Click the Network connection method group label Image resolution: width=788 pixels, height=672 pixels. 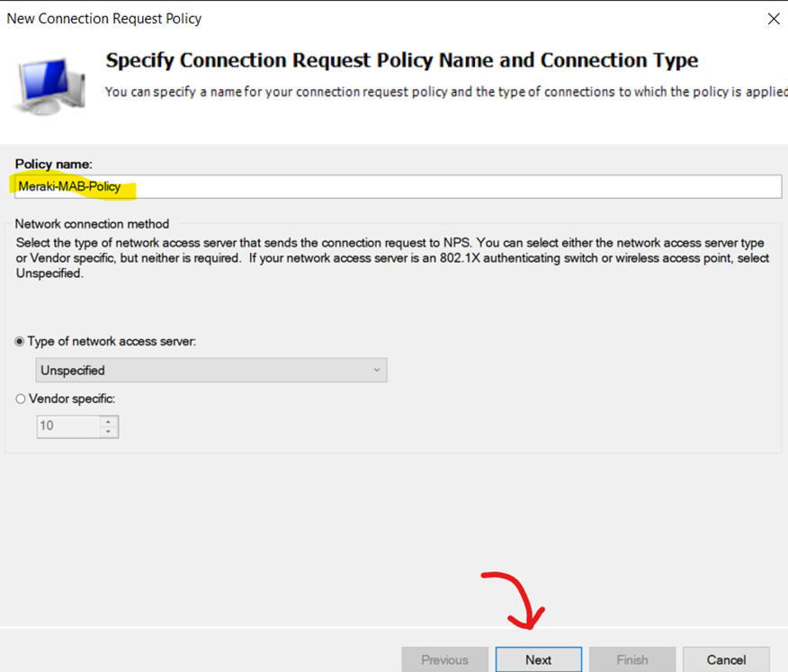click(x=92, y=224)
